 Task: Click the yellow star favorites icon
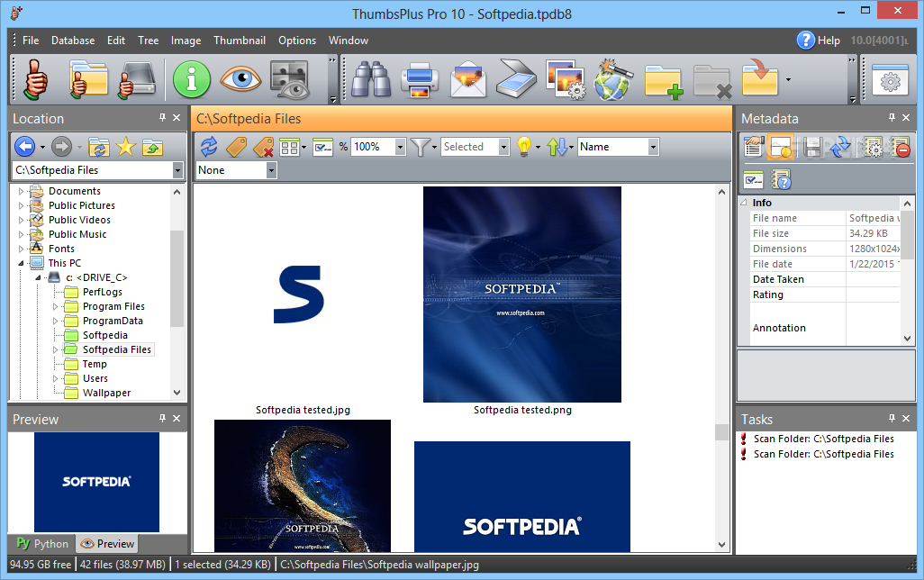125,147
